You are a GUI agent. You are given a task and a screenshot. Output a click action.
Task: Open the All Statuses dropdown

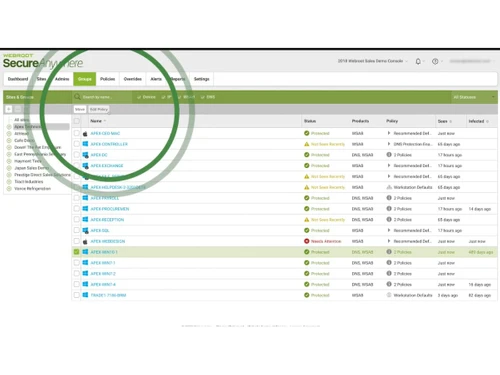(474, 97)
